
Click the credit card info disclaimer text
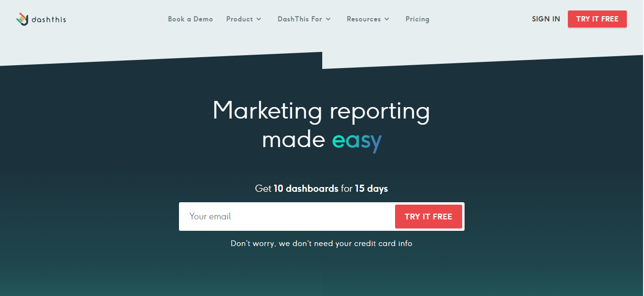click(x=321, y=243)
